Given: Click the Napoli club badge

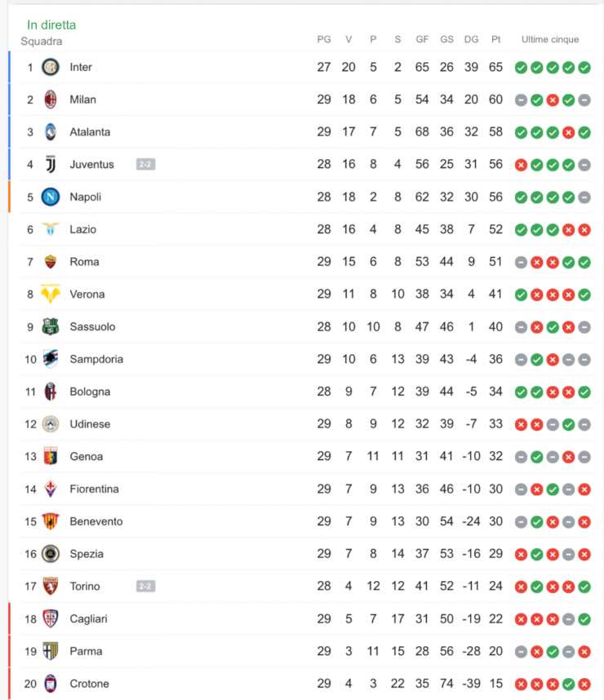Looking at the screenshot, I should pos(51,197).
